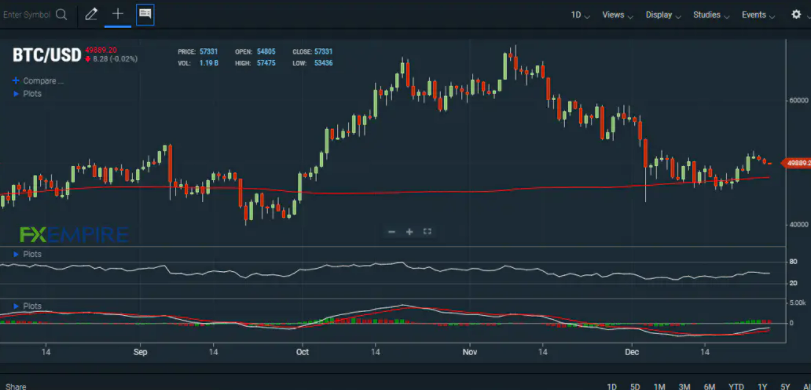Expand Plots in the MACD panel
Screen dimensions: 811x390
tap(27, 306)
